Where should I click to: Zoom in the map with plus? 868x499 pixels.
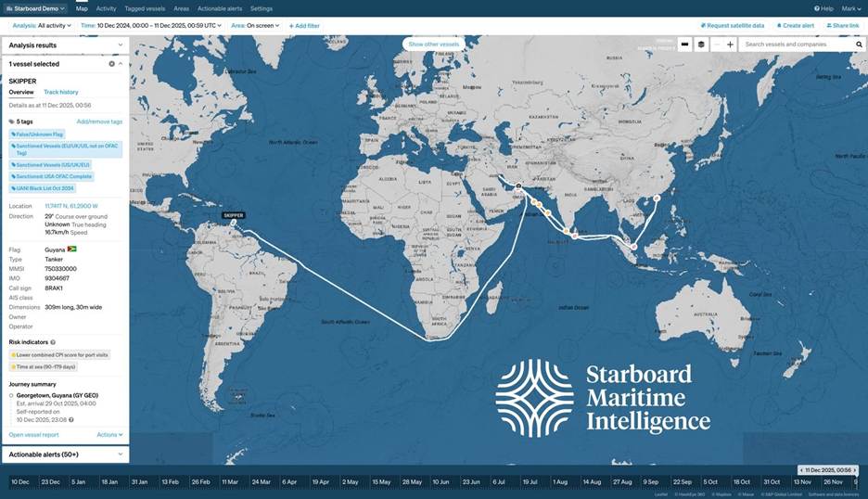click(x=730, y=45)
